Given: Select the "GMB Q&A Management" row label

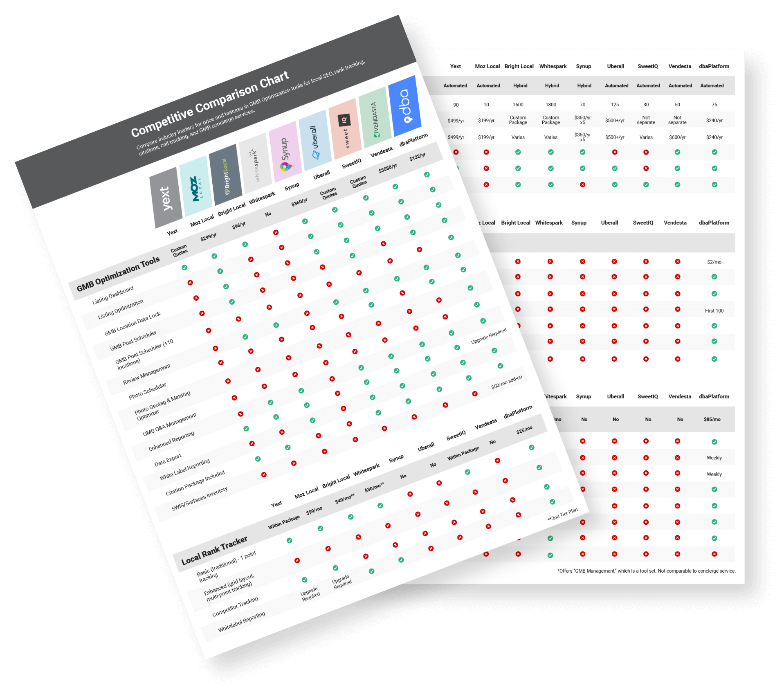Looking at the screenshot, I should pyautogui.click(x=170, y=424).
